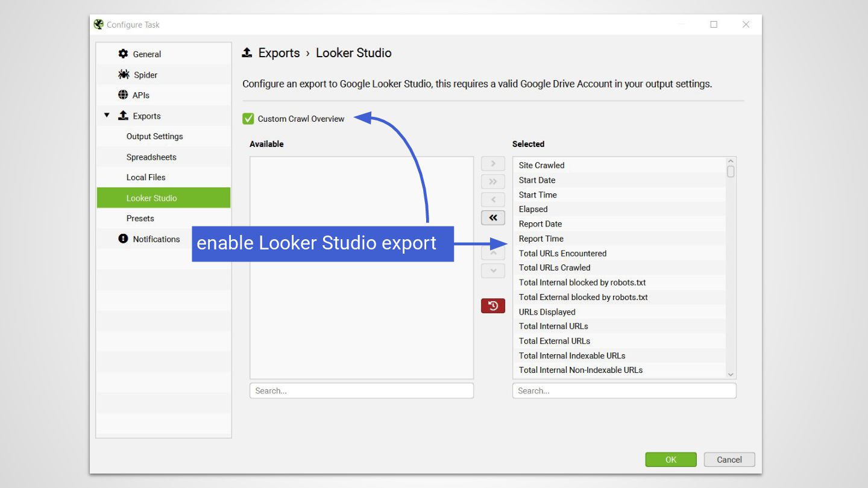868x488 pixels.
Task: Click the General gear icon
Action: click(x=123, y=54)
